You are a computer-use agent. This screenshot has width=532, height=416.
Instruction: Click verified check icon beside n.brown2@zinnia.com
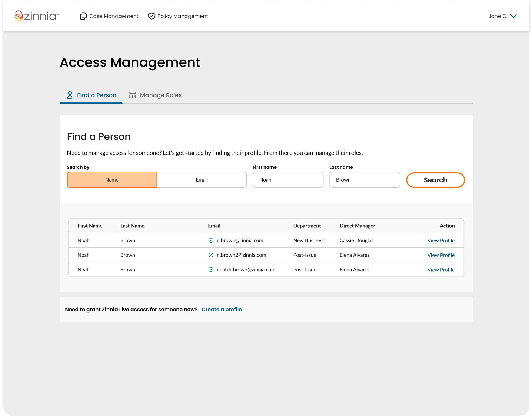coord(211,255)
